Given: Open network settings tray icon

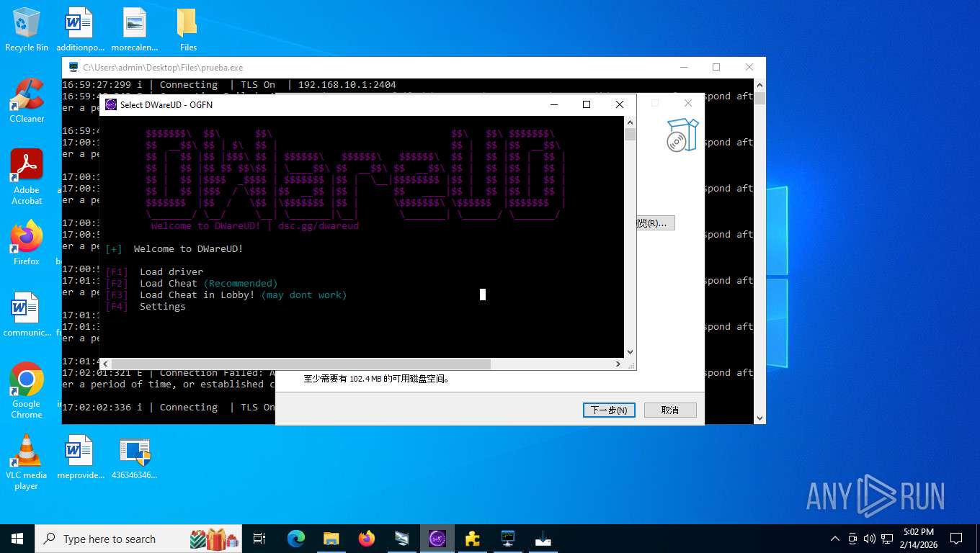Looking at the screenshot, I should [887, 539].
